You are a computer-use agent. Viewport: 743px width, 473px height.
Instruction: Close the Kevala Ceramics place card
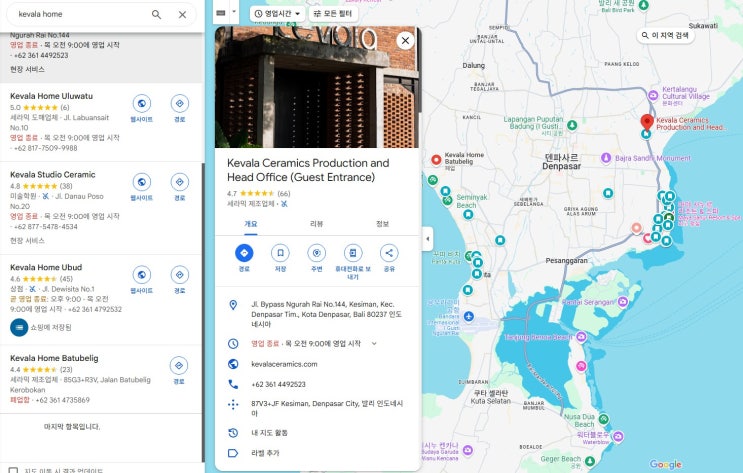pos(405,41)
